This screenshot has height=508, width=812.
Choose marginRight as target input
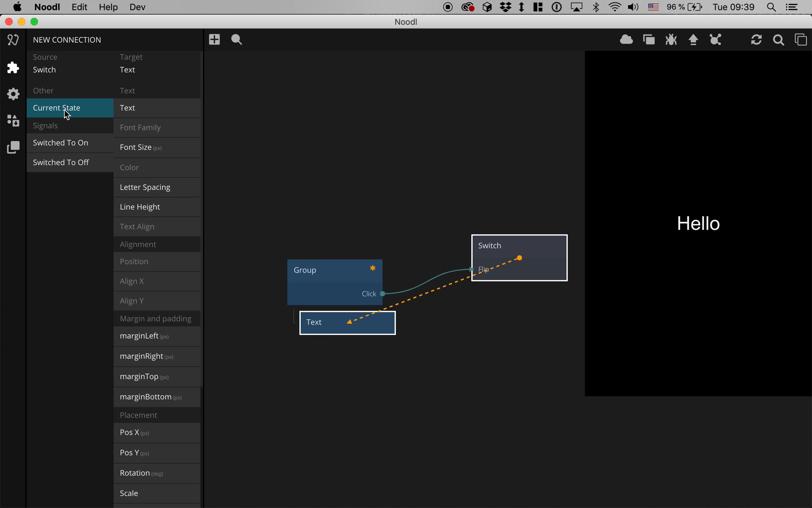pos(157,357)
